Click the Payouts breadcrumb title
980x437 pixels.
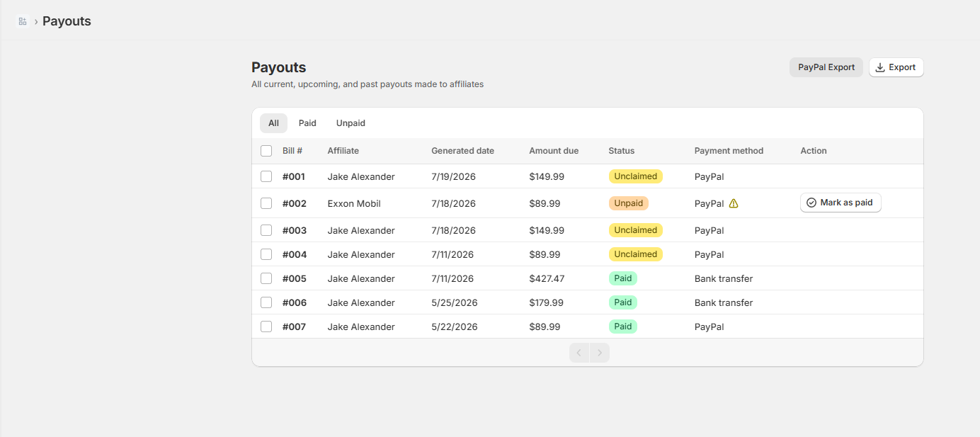pos(67,21)
